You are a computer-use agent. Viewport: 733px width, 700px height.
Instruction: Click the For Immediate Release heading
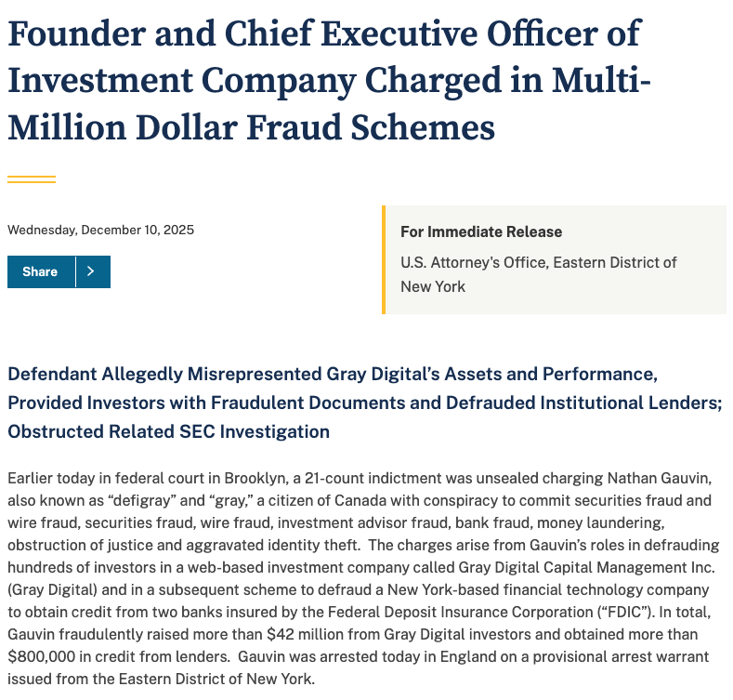click(481, 231)
